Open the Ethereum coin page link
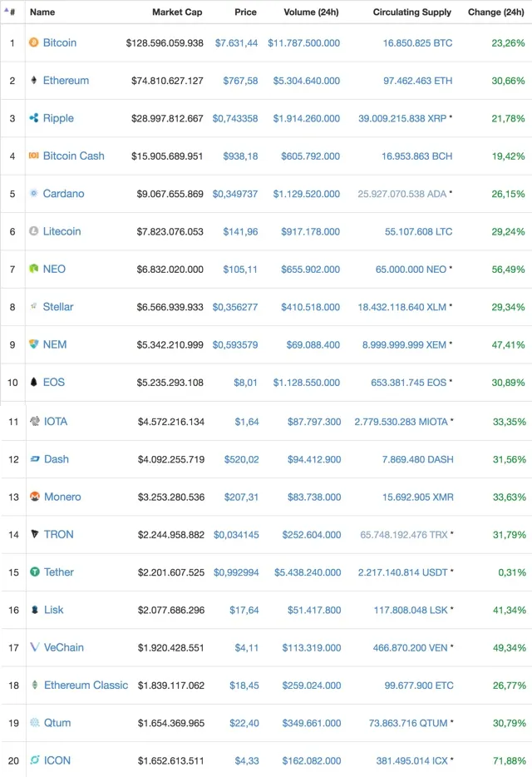The height and width of the screenshot is (777, 532). coord(66,80)
